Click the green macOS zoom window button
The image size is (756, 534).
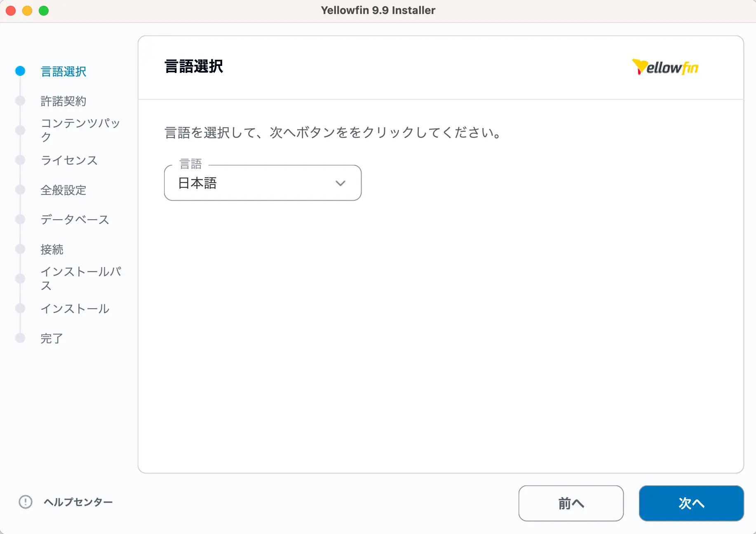point(44,11)
